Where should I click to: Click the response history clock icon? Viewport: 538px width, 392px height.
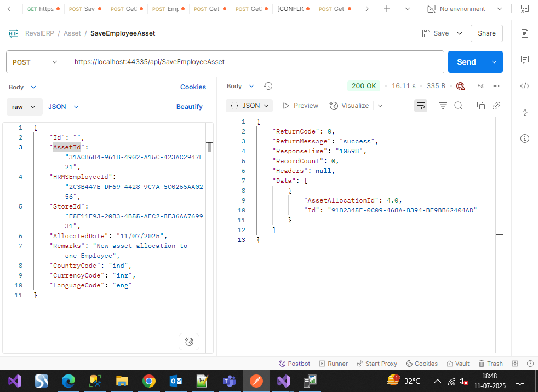[x=268, y=86]
